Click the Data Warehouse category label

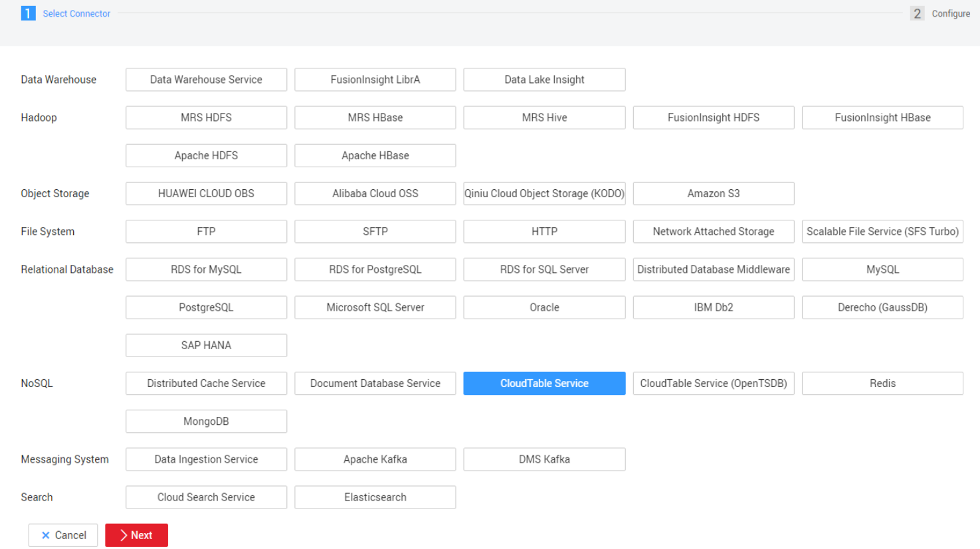click(x=58, y=80)
